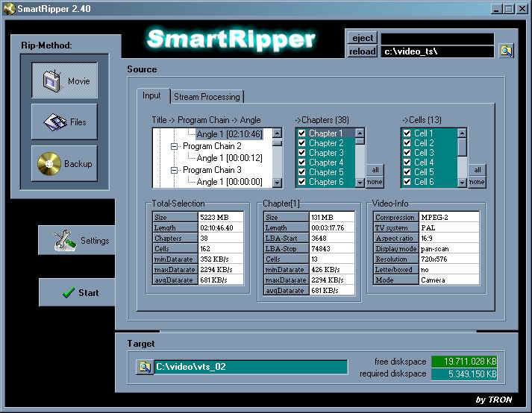
Task: Click the LBA-Stop value 74843
Action: (x=332, y=249)
